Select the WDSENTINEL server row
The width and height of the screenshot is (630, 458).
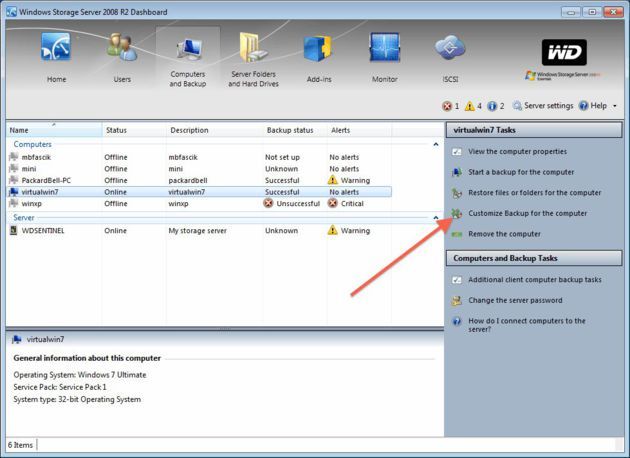click(199, 231)
